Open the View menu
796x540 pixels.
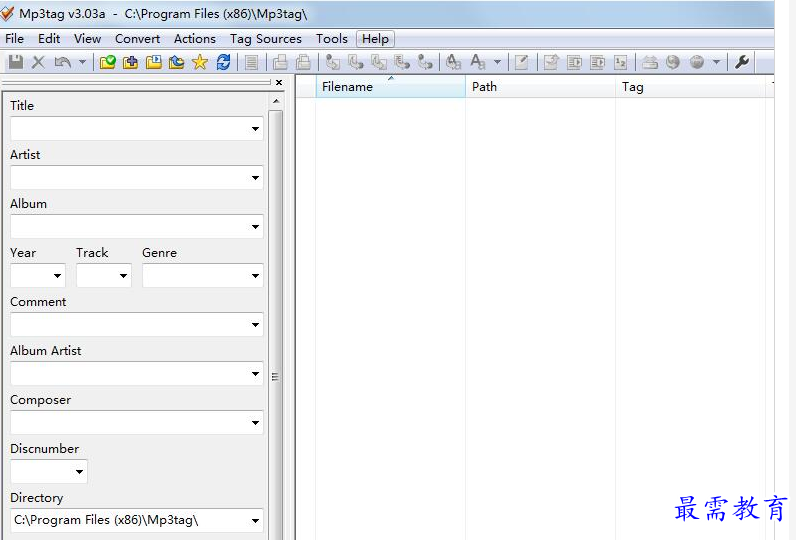point(87,39)
